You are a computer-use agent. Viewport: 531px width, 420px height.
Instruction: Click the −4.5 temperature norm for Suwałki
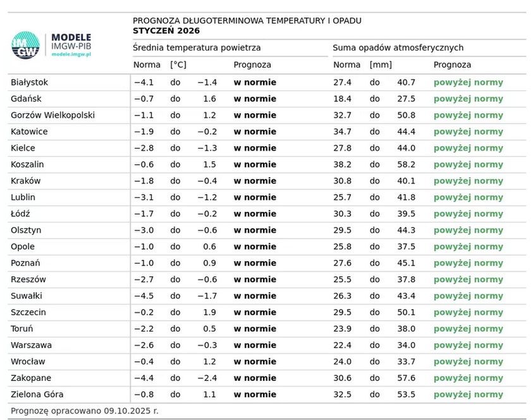(x=144, y=296)
